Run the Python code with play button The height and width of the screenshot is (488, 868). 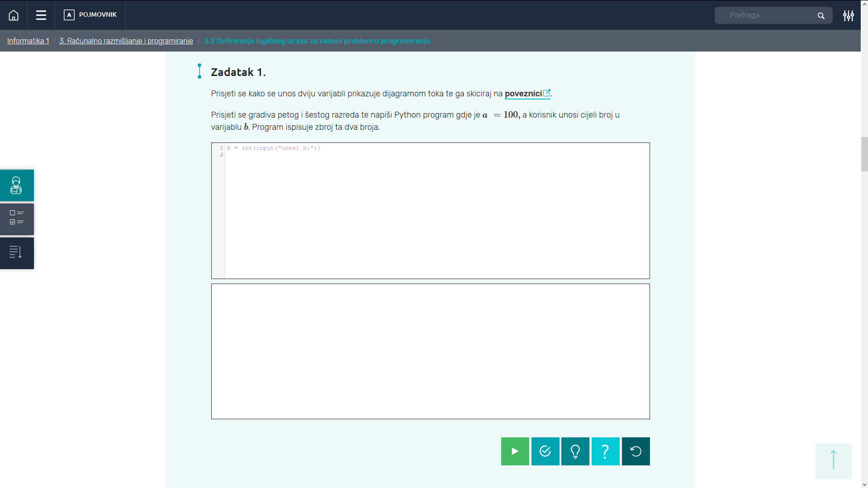[515, 451]
